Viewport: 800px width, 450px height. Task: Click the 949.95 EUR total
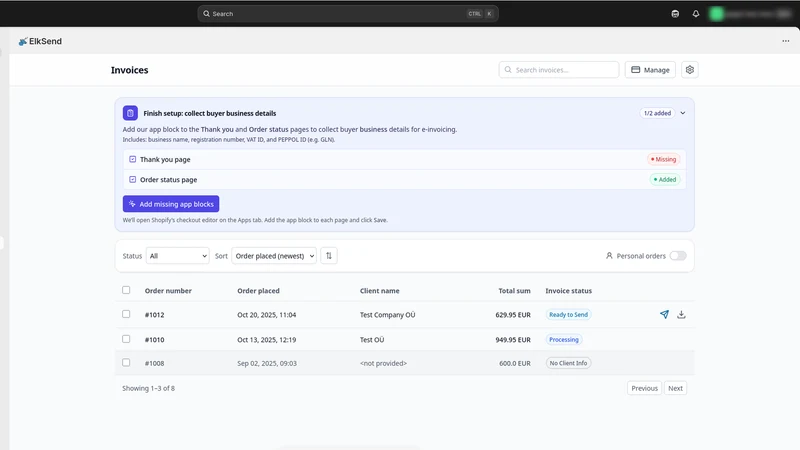(513, 340)
